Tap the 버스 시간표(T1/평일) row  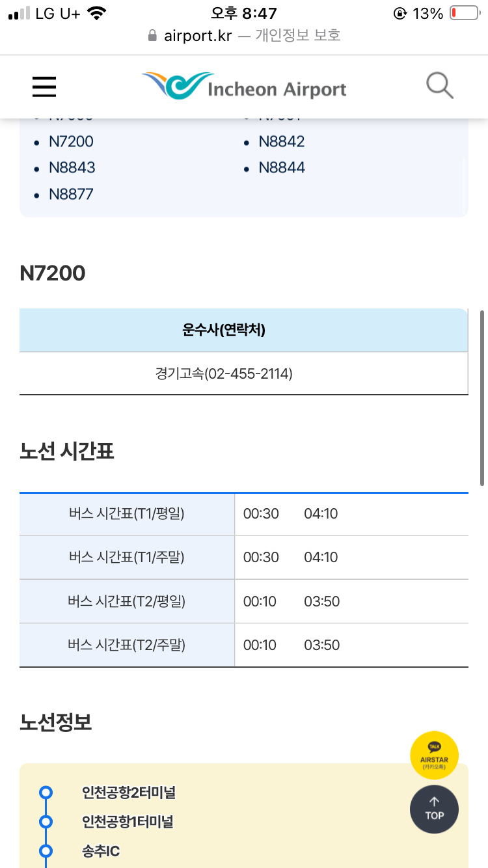[244, 514]
